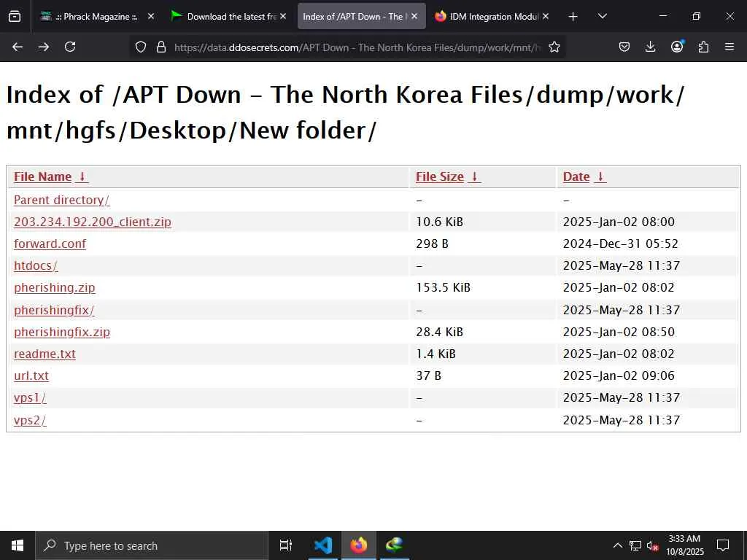Viewport: 747px width, 560px height.
Task: Close the IDM Integration Module tab
Action: point(546,17)
